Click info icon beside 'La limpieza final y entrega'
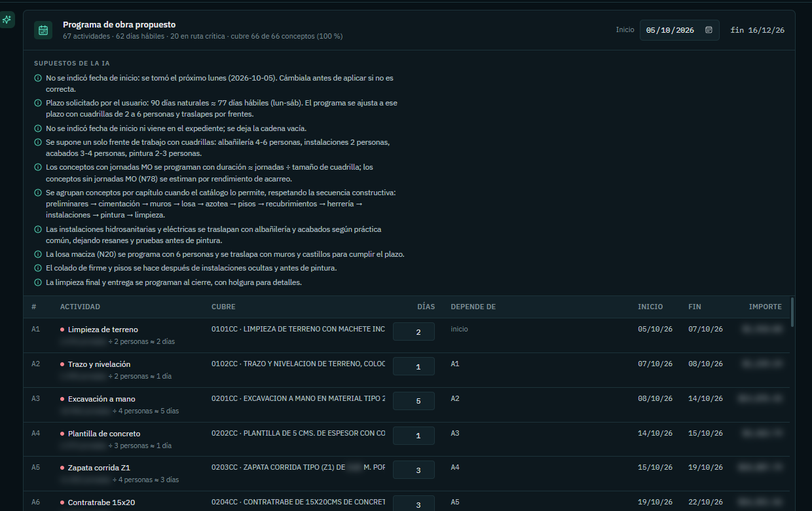The image size is (812, 511). point(37,283)
